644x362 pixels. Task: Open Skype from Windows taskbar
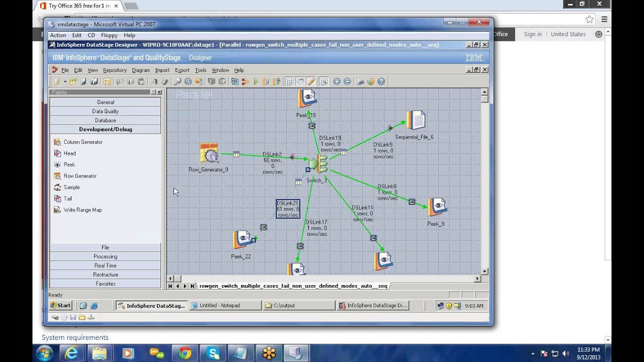(x=213, y=353)
